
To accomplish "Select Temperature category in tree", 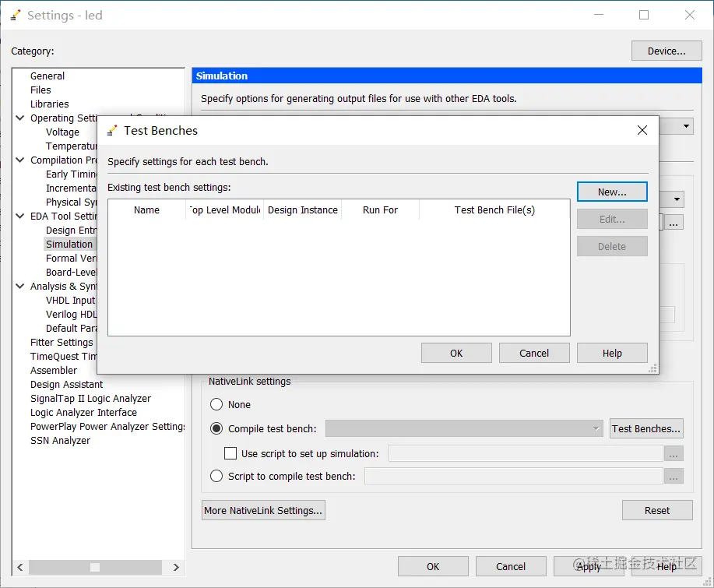I will pos(71,146).
